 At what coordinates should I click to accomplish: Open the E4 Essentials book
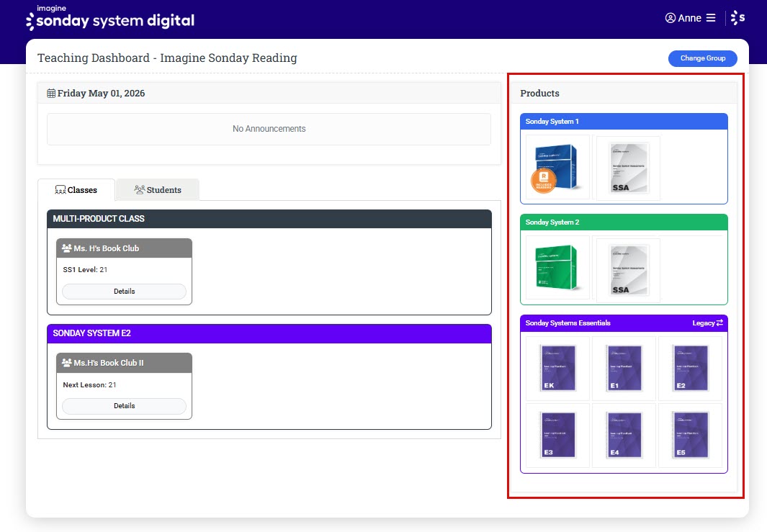[624, 435]
